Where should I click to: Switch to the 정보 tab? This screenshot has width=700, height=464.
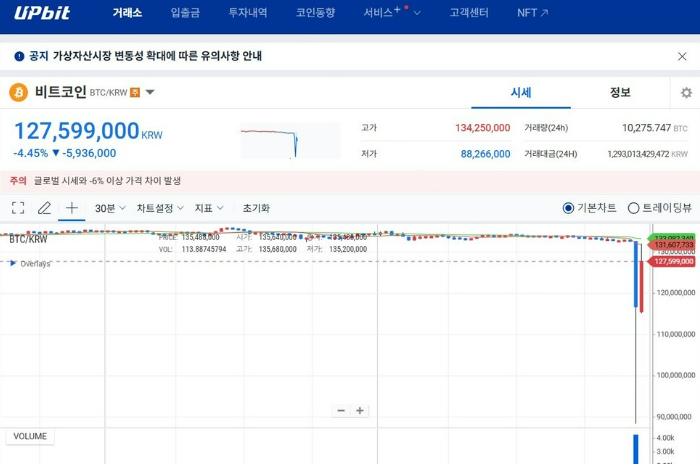(620, 92)
